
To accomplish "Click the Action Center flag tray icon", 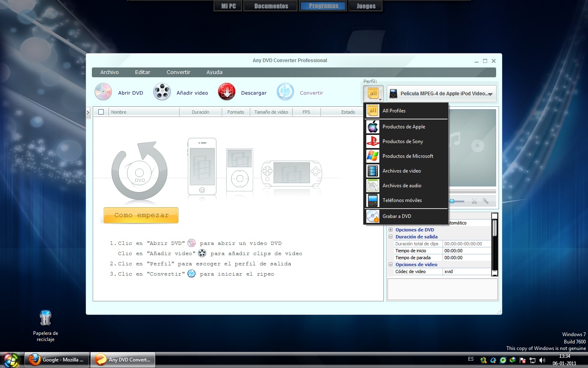I will (x=523, y=360).
